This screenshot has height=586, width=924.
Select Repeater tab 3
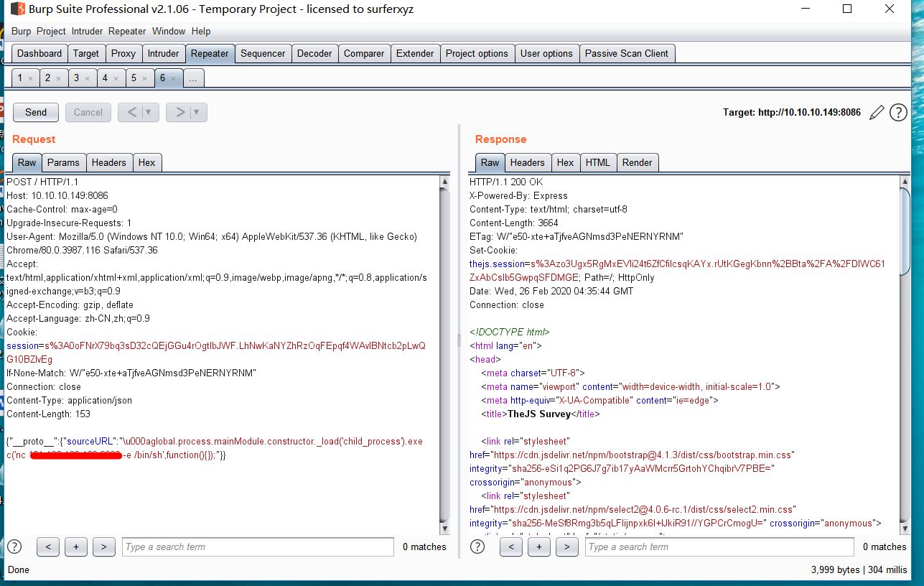click(76, 78)
